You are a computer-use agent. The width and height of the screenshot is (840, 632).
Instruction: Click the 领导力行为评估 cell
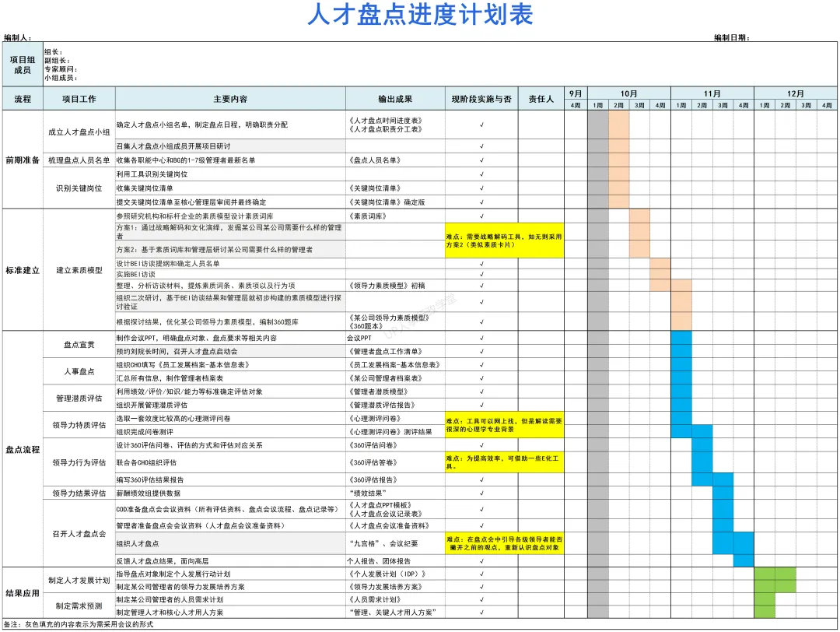click(79, 462)
